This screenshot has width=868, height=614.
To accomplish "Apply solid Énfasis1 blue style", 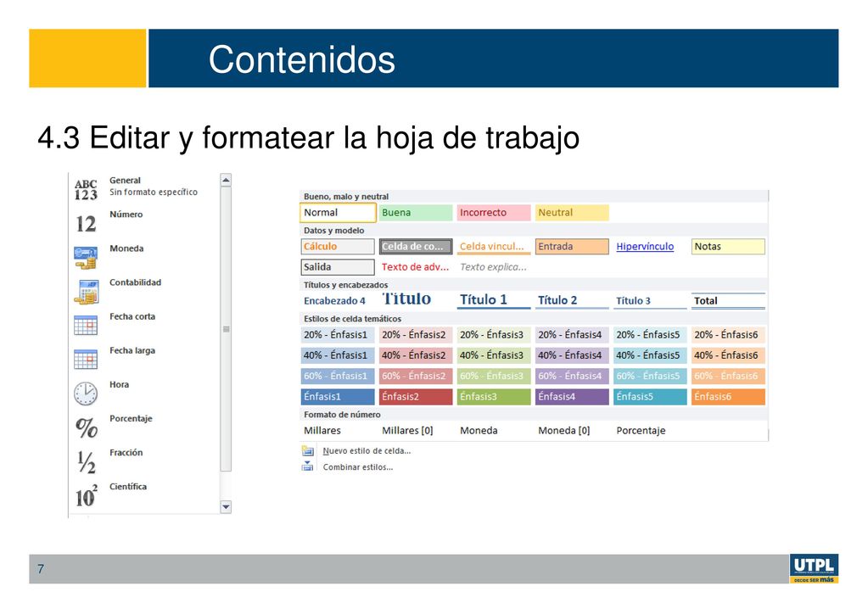I will click(x=338, y=397).
